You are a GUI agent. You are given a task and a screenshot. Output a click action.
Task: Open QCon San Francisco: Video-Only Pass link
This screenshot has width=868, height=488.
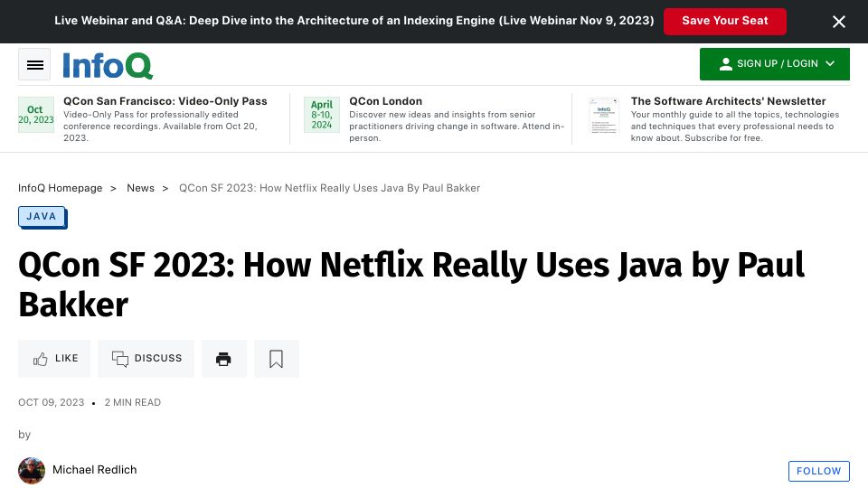point(165,101)
